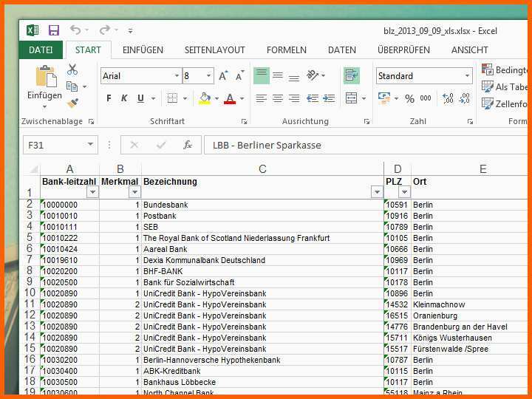Decrease indent icon
This screenshot has height=399, width=532.
click(312, 98)
